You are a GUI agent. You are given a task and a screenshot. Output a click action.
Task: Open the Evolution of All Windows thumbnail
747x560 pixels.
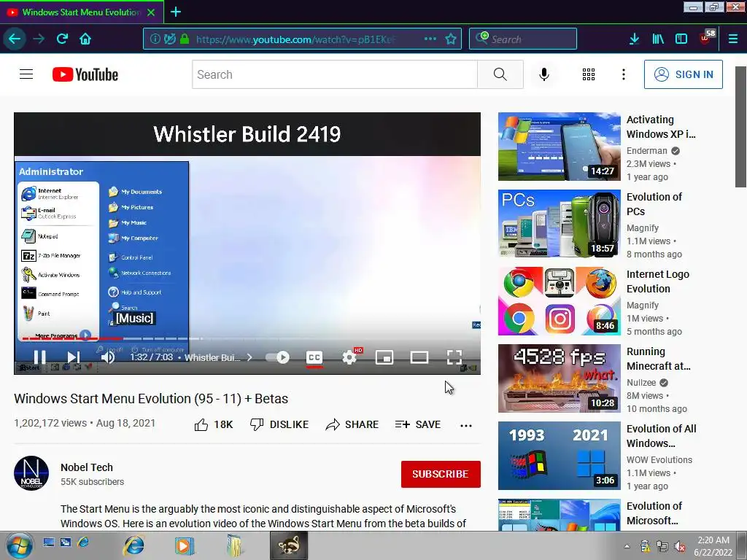[560, 456]
